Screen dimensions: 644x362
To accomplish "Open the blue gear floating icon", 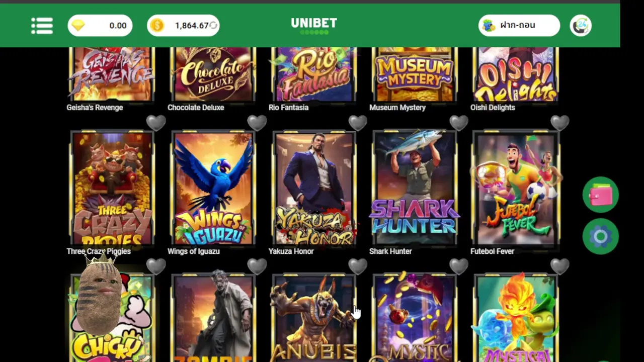I will 600,236.
